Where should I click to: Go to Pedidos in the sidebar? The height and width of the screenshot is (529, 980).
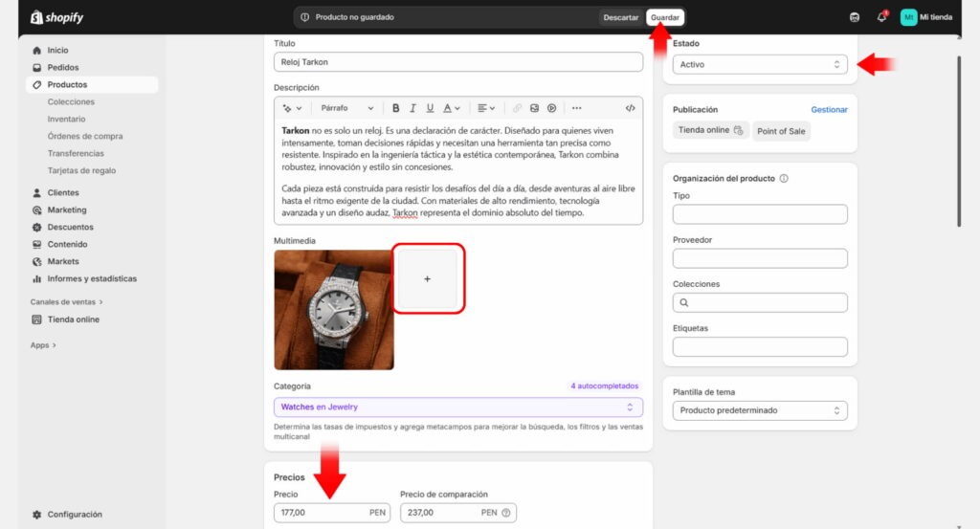click(63, 67)
